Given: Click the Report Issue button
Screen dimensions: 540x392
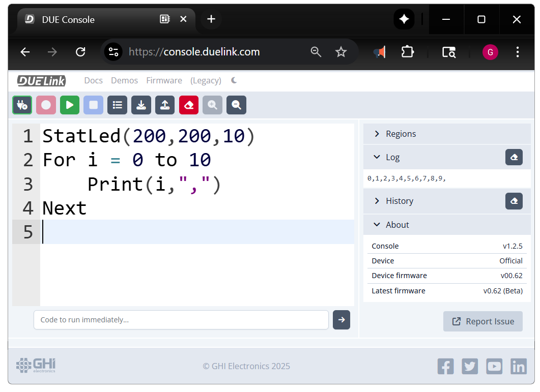Looking at the screenshot, I should [x=482, y=321].
